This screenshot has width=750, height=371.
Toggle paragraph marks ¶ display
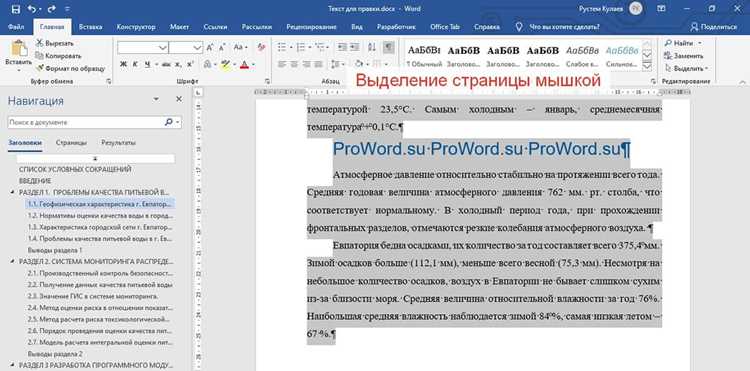[x=388, y=47]
